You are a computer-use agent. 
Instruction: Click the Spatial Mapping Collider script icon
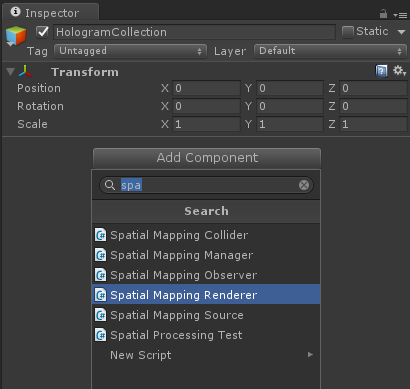(100, 235)
